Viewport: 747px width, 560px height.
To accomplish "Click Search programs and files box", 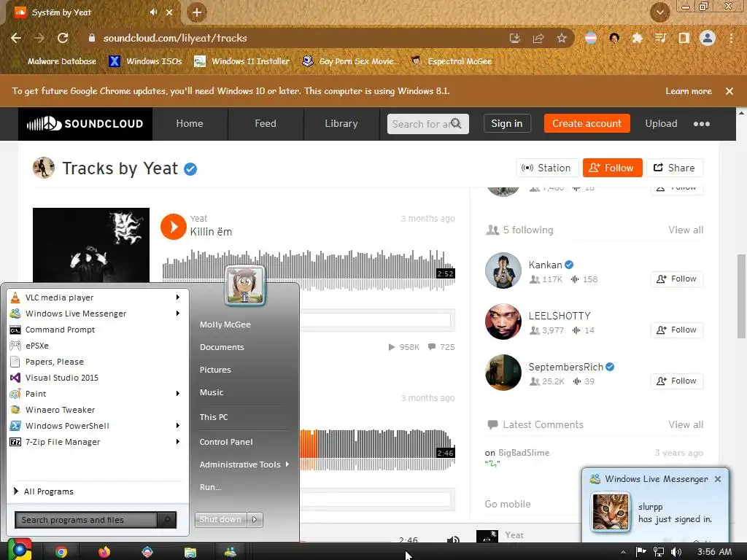I will 86,520.
